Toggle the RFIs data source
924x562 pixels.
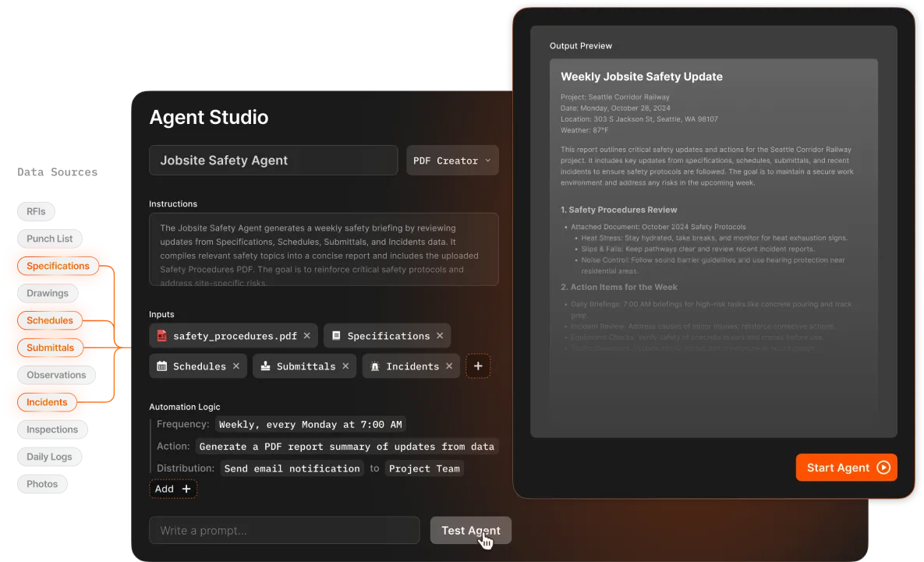pos(36,211)
